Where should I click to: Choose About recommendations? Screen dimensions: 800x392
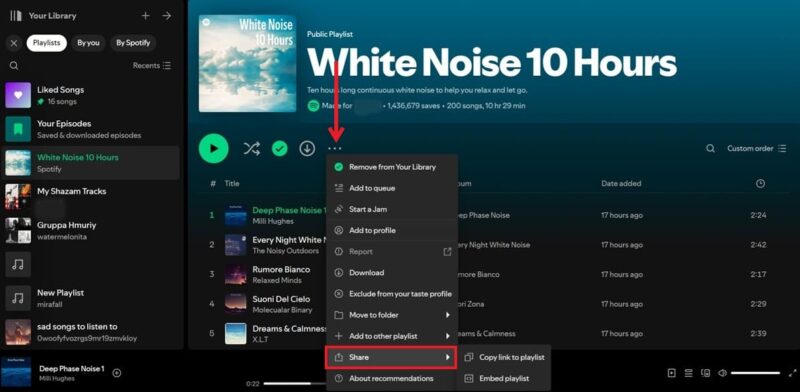pos(392,379)
